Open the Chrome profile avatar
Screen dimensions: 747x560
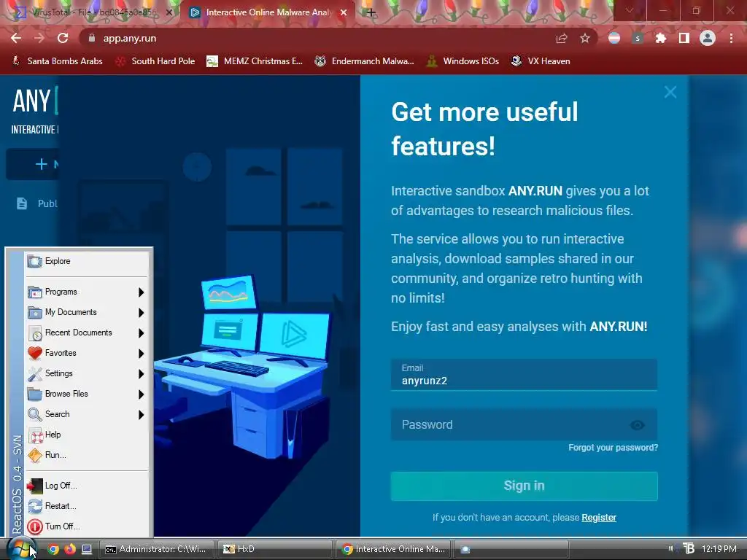pos(708,38)
